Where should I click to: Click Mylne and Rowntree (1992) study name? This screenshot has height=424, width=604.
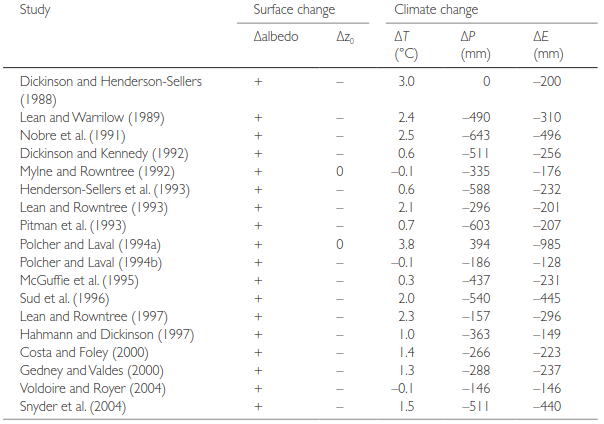[x=97, y=172]
